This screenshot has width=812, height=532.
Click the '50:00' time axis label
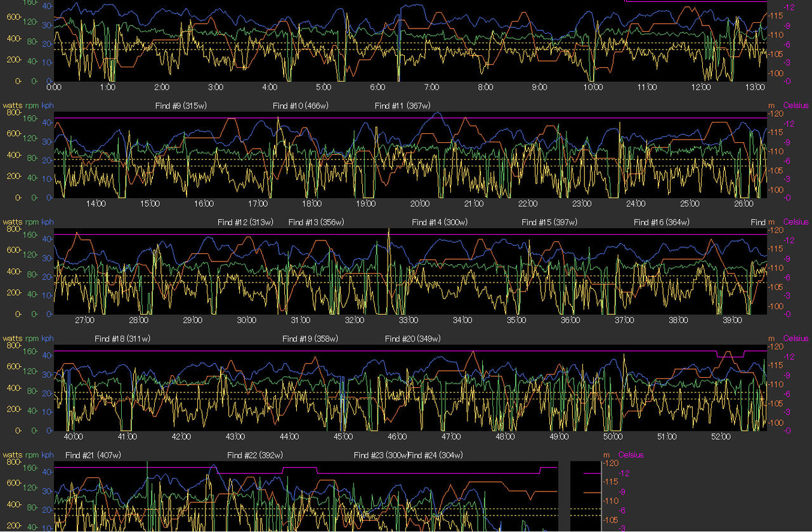pyautogui.click(x=613, y=437)
